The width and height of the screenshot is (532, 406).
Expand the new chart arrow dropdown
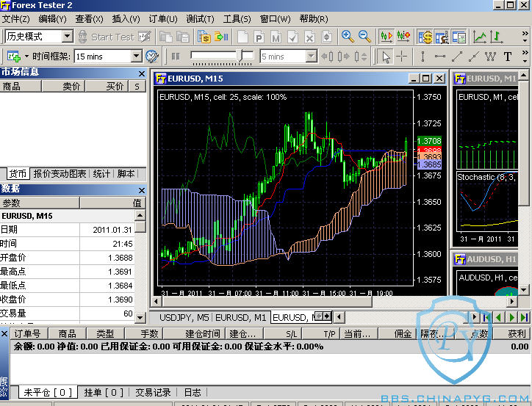coord(26,57)
